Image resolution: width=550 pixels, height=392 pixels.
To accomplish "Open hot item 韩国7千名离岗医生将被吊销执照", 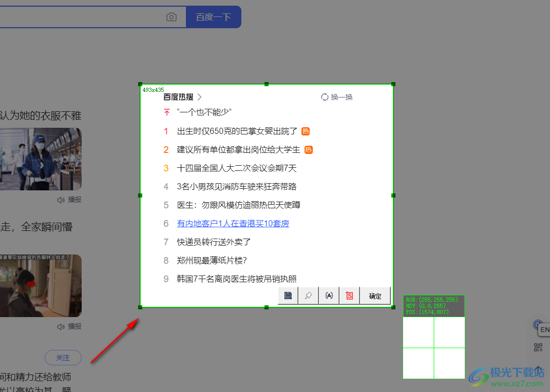I will point(237,279).
